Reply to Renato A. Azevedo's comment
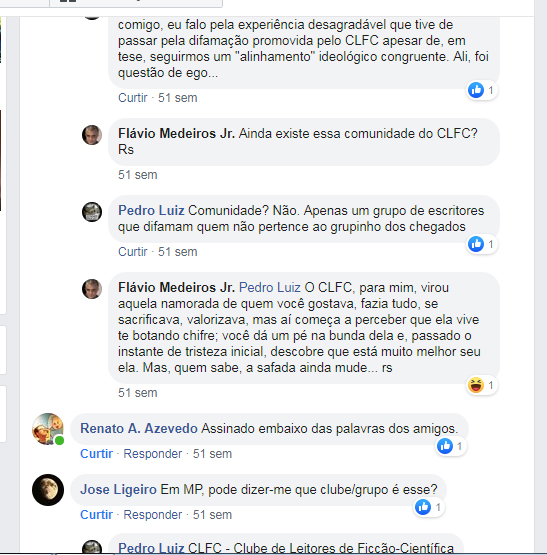The height and width of the screenshot is (555, 547). (x=153, y=453)
